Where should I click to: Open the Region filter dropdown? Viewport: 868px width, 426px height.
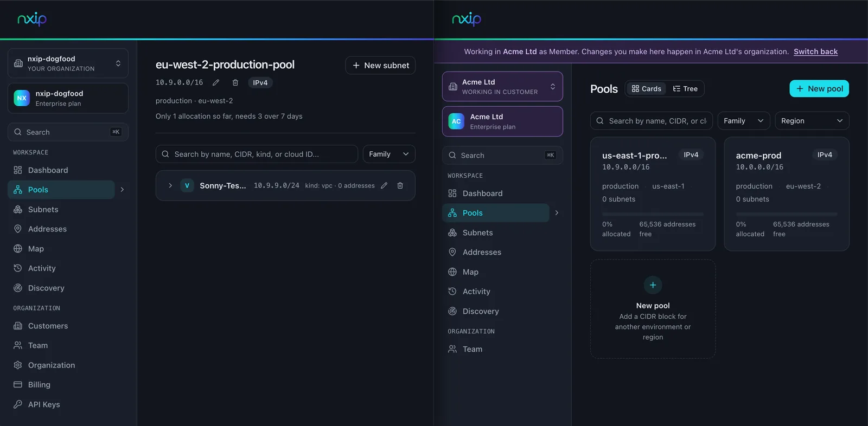coord(812,121)
